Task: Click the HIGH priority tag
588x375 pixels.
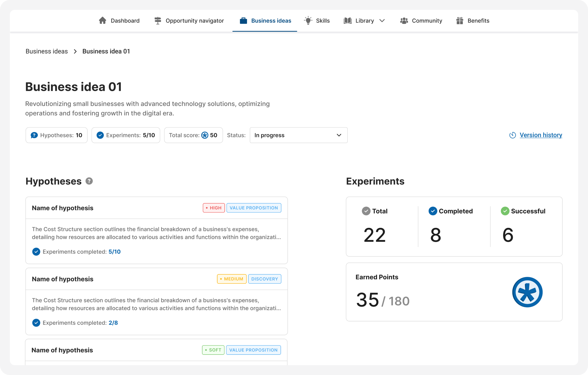Action: pos(214,208)
